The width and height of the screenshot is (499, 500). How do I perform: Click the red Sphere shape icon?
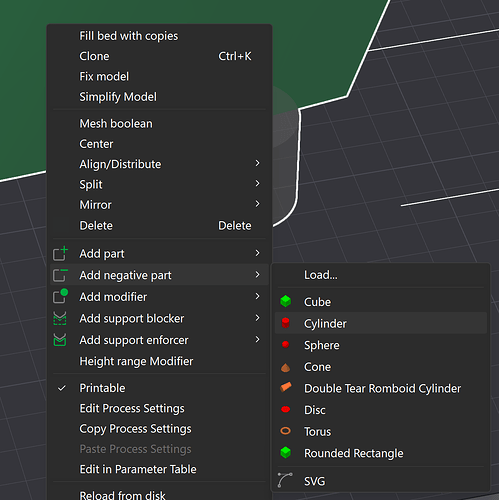click(x=285, y=344)
